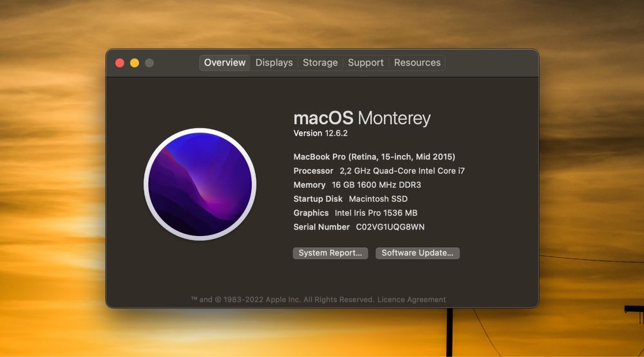Click the serial number C02VG1UQG8WN
The width and height of the screenshot is (644, 357).
[x=390, y=227]
